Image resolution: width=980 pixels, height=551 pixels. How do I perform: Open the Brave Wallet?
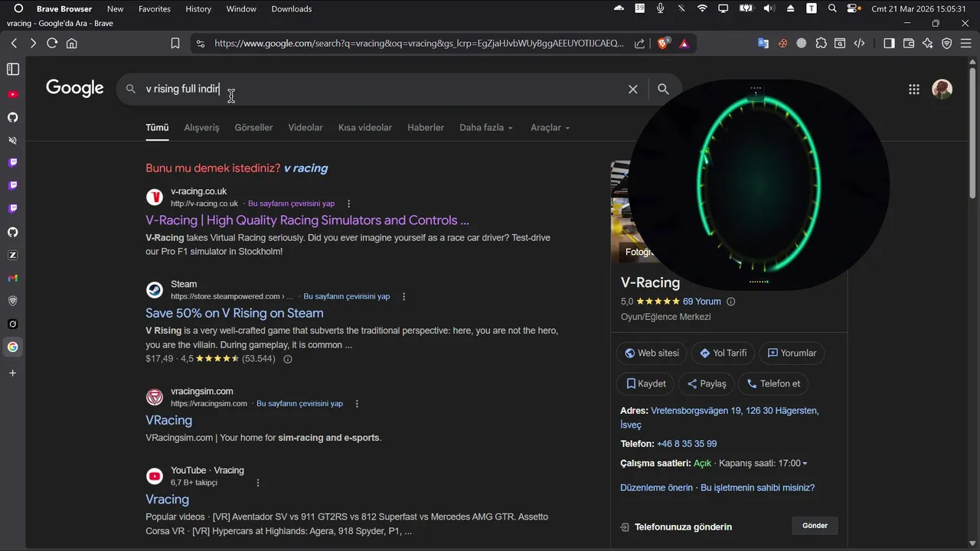[909, 44]
